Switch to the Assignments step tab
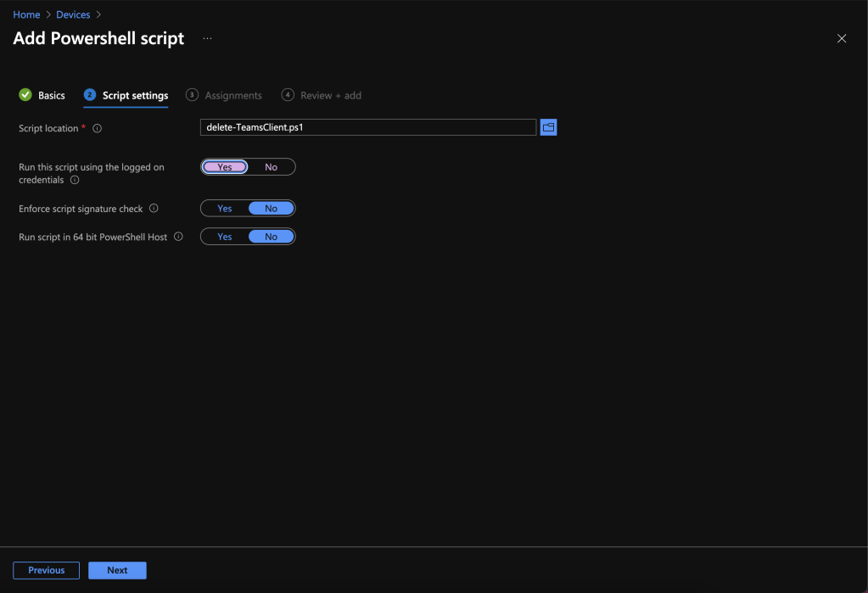Screen dimensions: 868x593 232,96
